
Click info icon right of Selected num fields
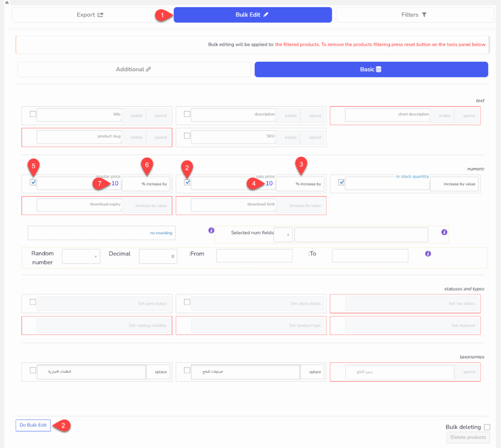444,232
